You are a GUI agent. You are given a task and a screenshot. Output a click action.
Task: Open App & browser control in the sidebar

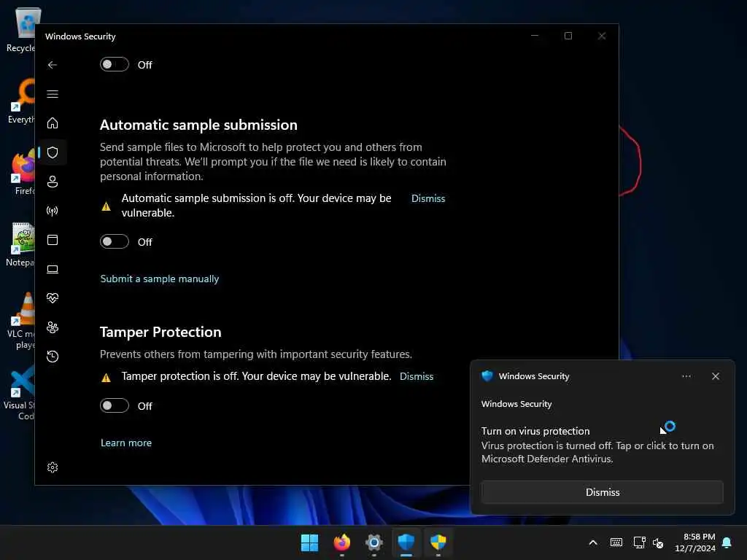point(53,240)
